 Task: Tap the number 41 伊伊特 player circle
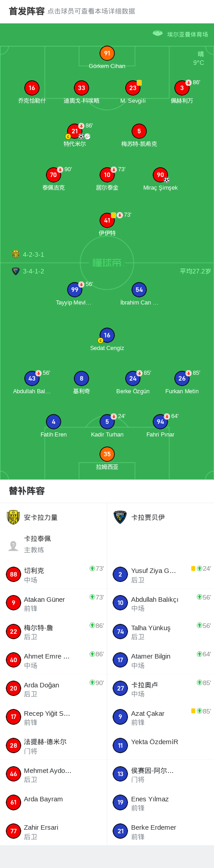107,220
